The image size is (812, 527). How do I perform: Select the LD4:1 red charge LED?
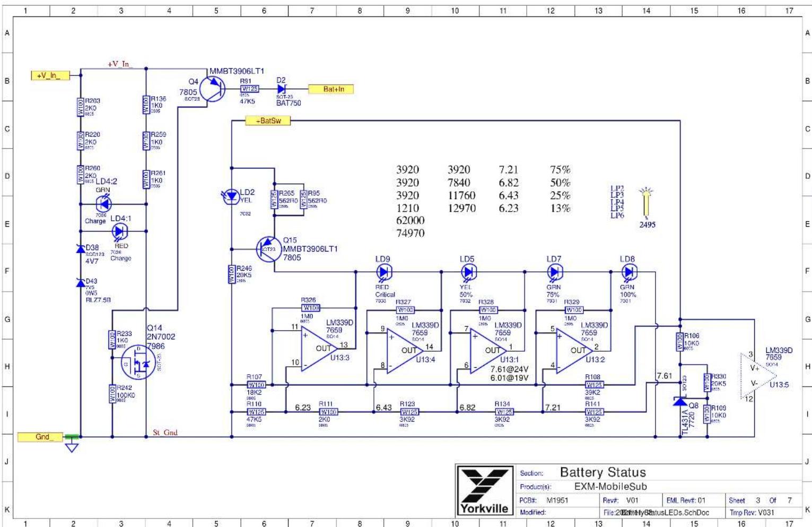[120, 231]
